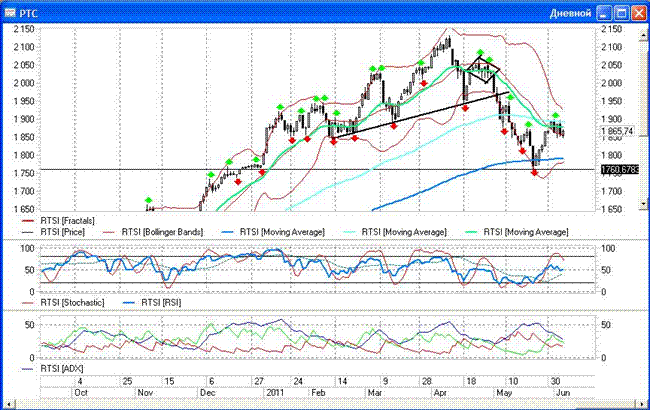Click the Дневной timeframe label in title bar
This screenshot has width=650, height=410.
570,13
